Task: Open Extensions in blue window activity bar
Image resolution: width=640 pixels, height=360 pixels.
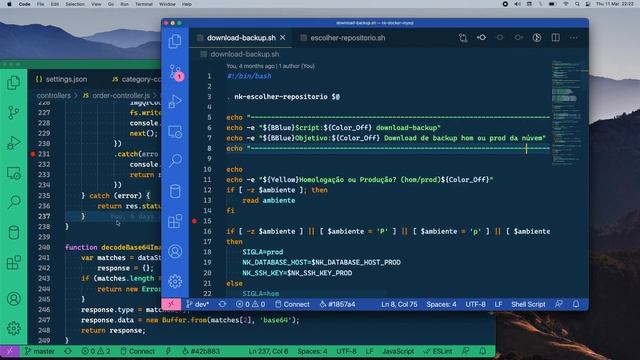Action: (x=175, y=221)
